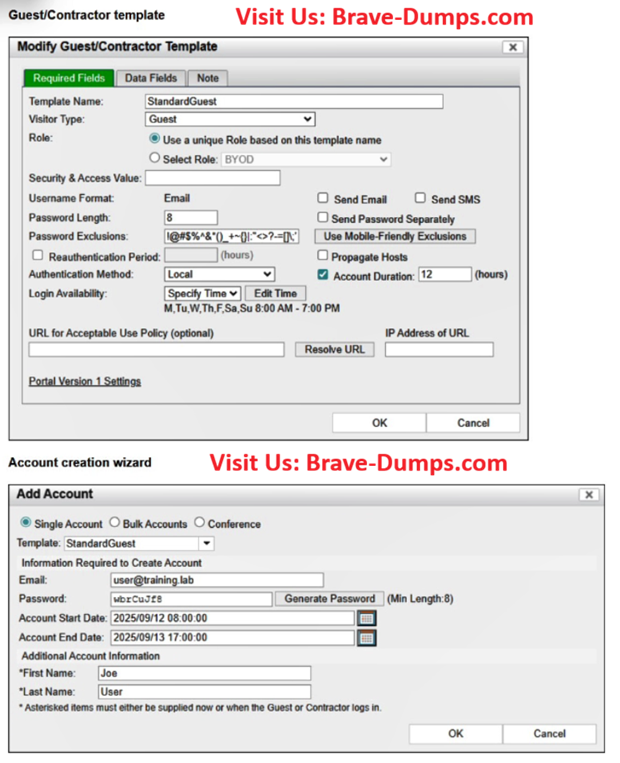Pick the Conference account radio option

[200, 523]
